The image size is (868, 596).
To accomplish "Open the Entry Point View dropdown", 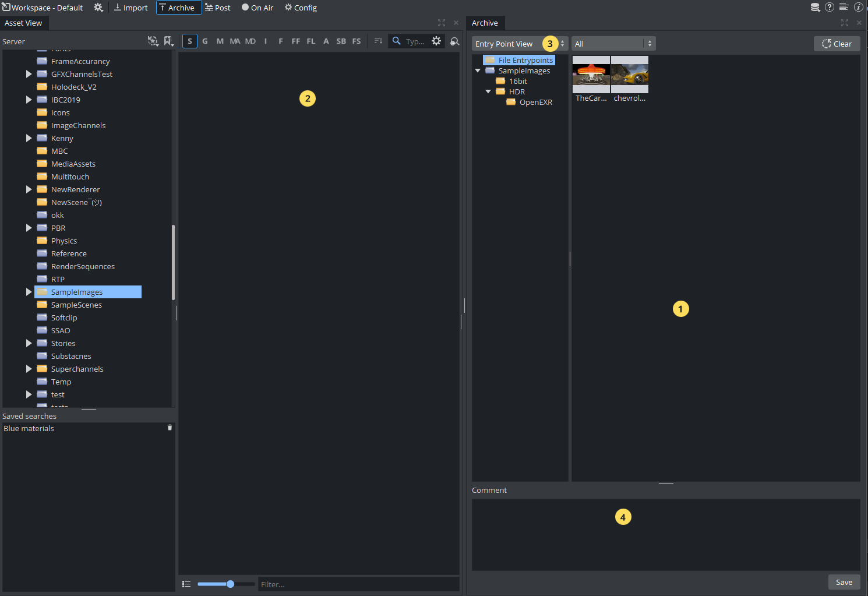I will point(518,44).
